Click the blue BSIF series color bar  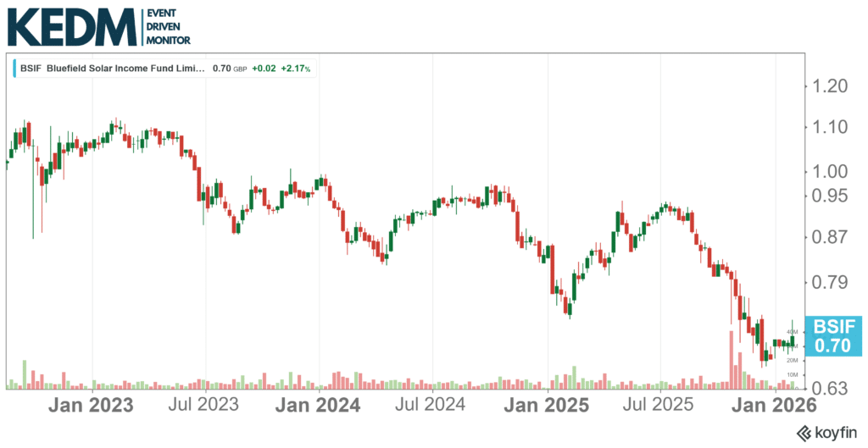[14, 68]
